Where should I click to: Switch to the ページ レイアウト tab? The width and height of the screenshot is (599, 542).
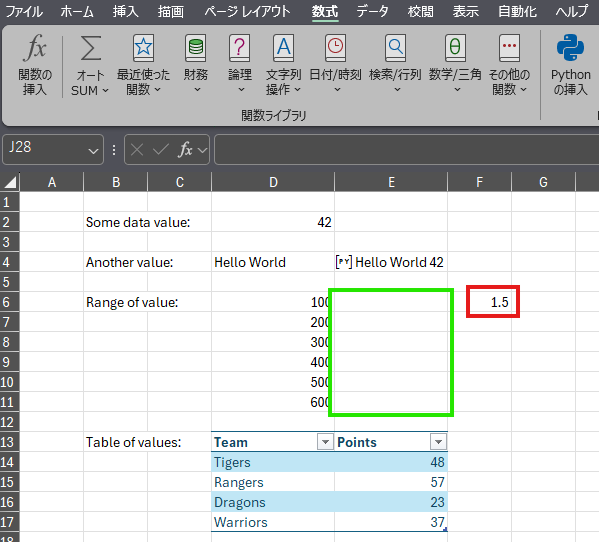[247, 11]
